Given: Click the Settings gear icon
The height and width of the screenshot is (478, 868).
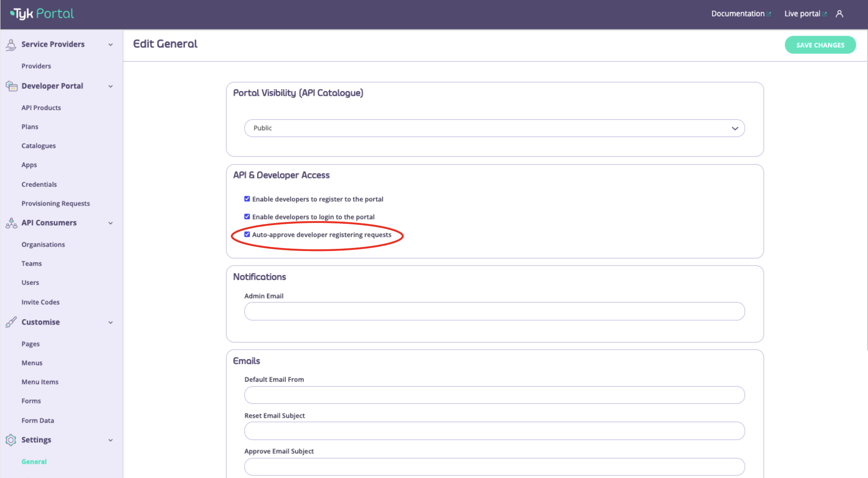Looking at the screenshot, I should click(11, 440).
